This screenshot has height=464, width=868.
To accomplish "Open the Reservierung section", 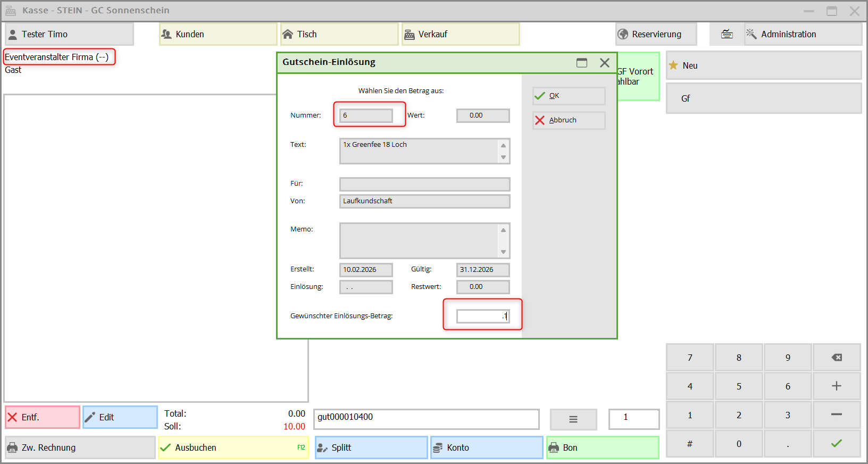I will coord(656,34).
